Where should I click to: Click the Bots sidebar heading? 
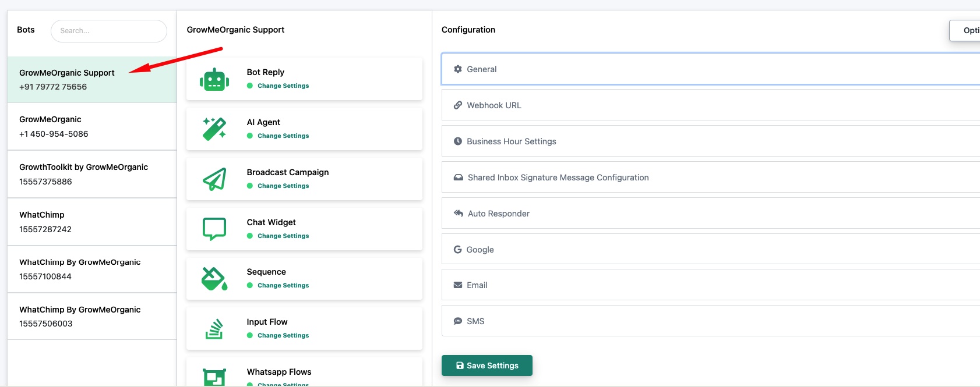26,30
